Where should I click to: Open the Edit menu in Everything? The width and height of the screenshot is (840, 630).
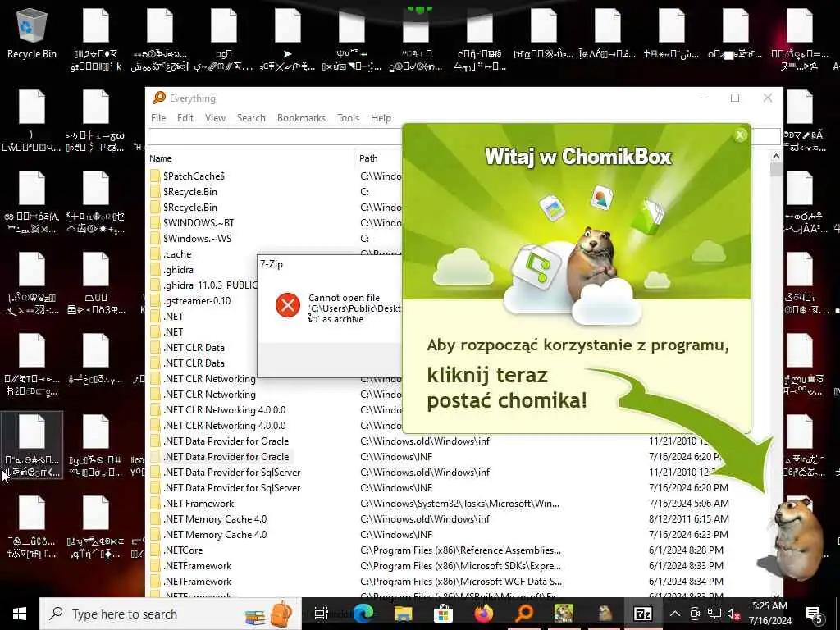tap(185, 118)
